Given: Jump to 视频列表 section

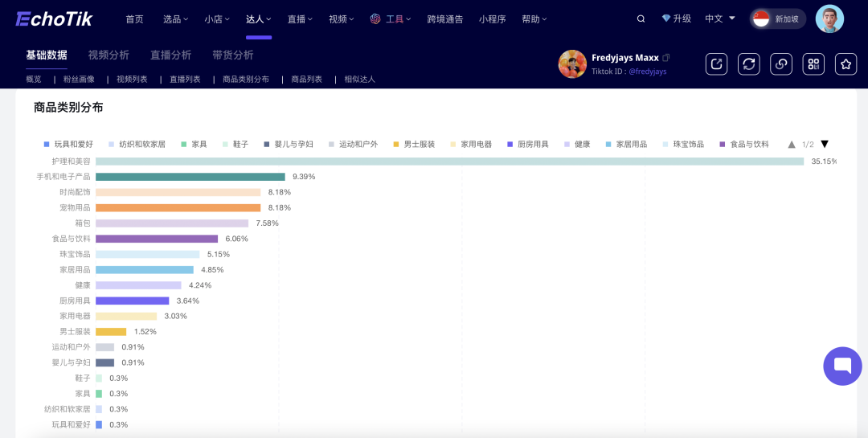Looking at the screenshot, I should pyautogui.click(x=132, y=80).
